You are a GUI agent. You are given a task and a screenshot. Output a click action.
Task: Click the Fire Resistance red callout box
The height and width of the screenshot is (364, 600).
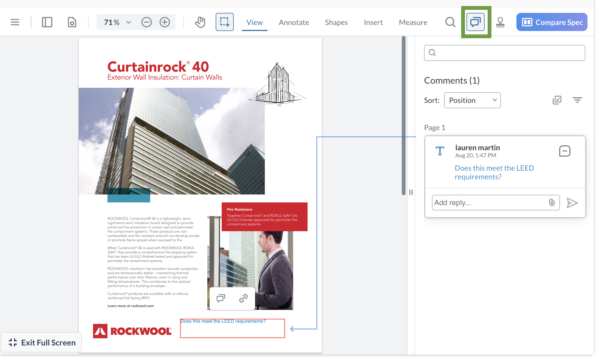(x=264, y=217)
